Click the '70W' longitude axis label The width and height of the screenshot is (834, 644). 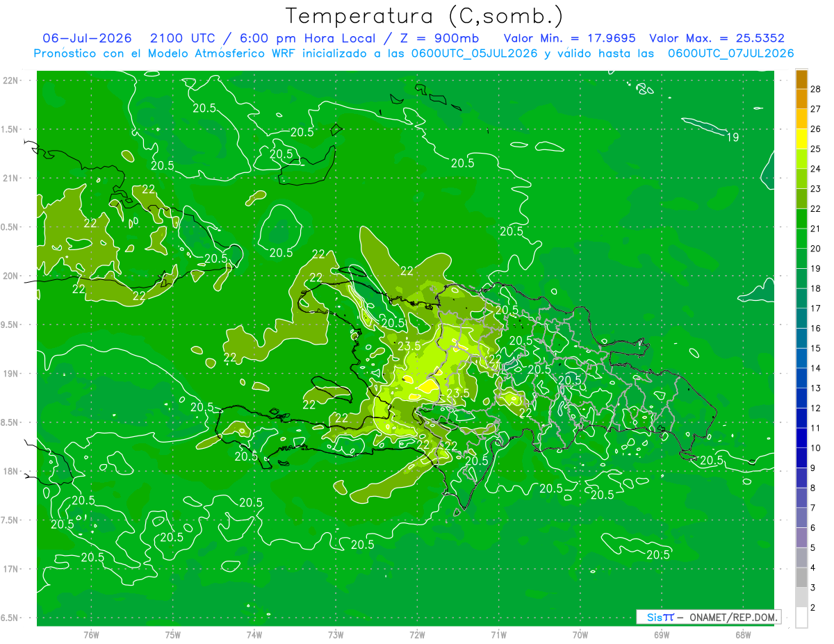(x=580, y=635)
